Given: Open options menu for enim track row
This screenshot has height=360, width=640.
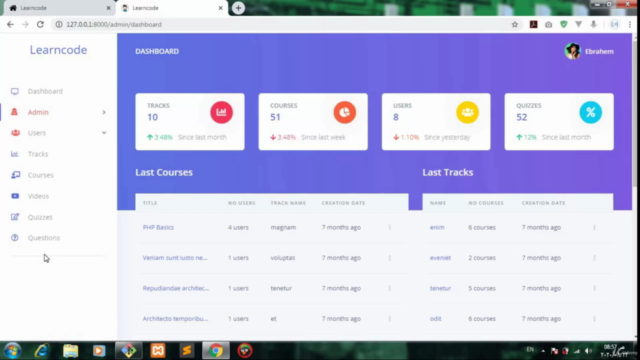Looking at the screenshot, I should click(x=594, y=227).
